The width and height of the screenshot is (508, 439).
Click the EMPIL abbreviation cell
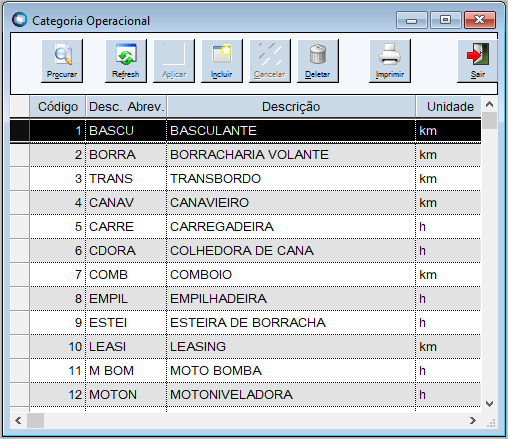(126, 299)
